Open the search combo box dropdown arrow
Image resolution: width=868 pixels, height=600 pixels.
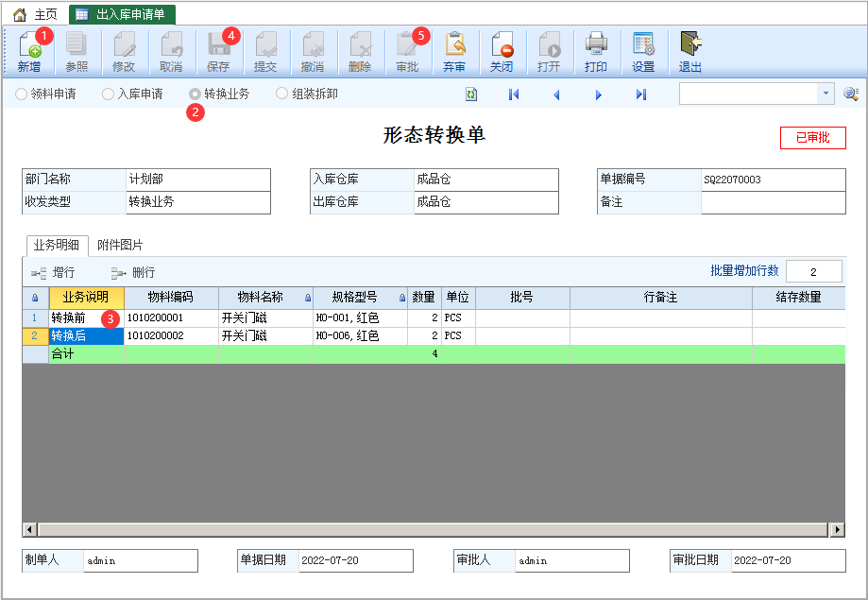pos(825,94)
